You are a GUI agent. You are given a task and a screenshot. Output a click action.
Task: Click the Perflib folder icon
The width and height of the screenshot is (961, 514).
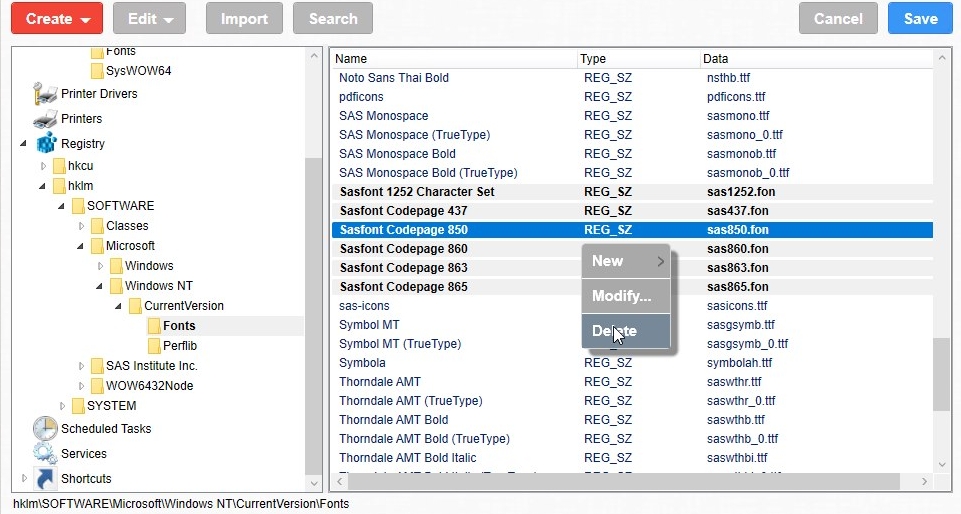coord(154,346)
